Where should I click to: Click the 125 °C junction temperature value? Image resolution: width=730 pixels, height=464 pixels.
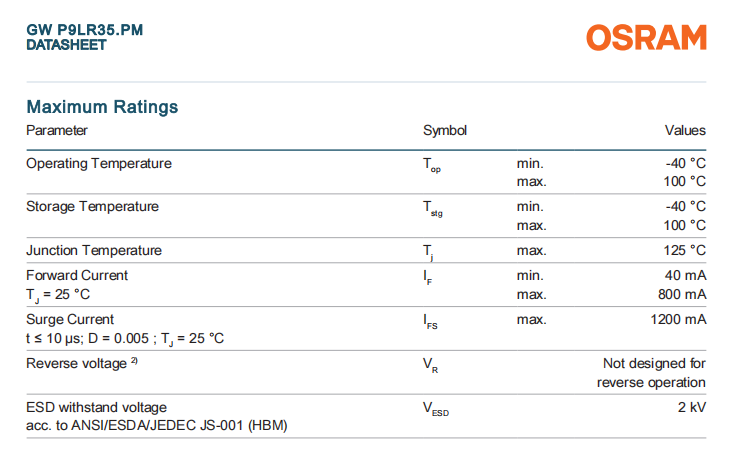[684, 250]
